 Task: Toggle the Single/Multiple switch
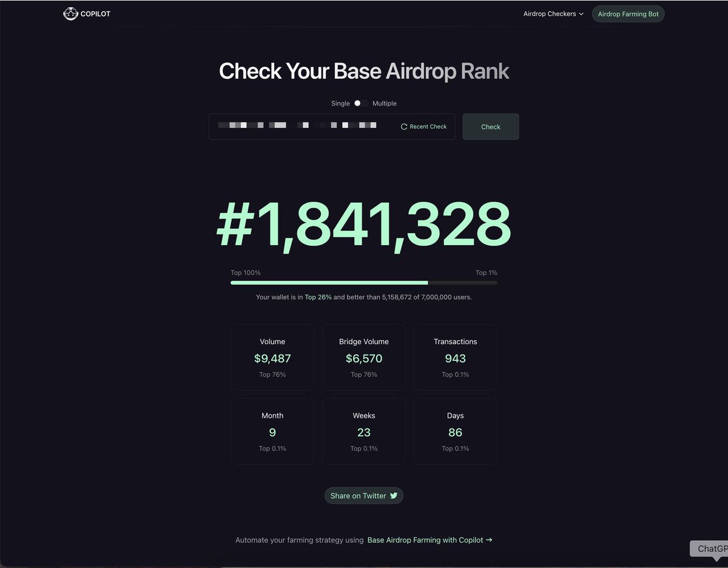361,103
